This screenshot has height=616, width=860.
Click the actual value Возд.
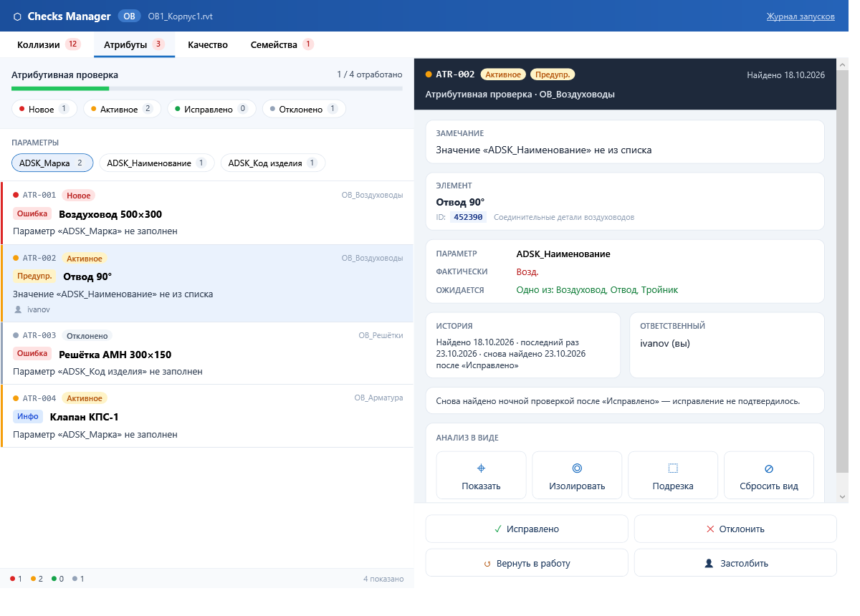(527, 272)
